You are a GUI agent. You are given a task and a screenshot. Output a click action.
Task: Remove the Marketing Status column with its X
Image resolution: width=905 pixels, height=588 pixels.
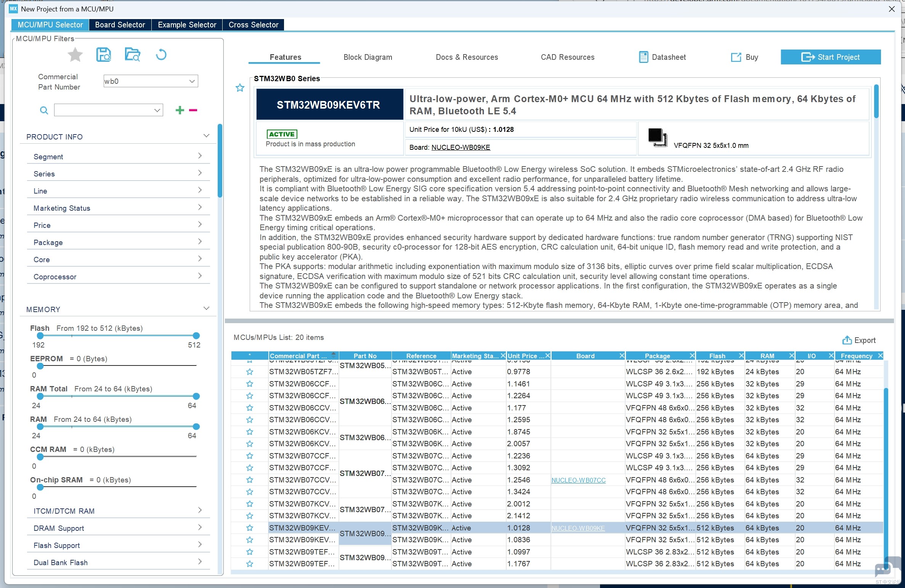point(503,356)
